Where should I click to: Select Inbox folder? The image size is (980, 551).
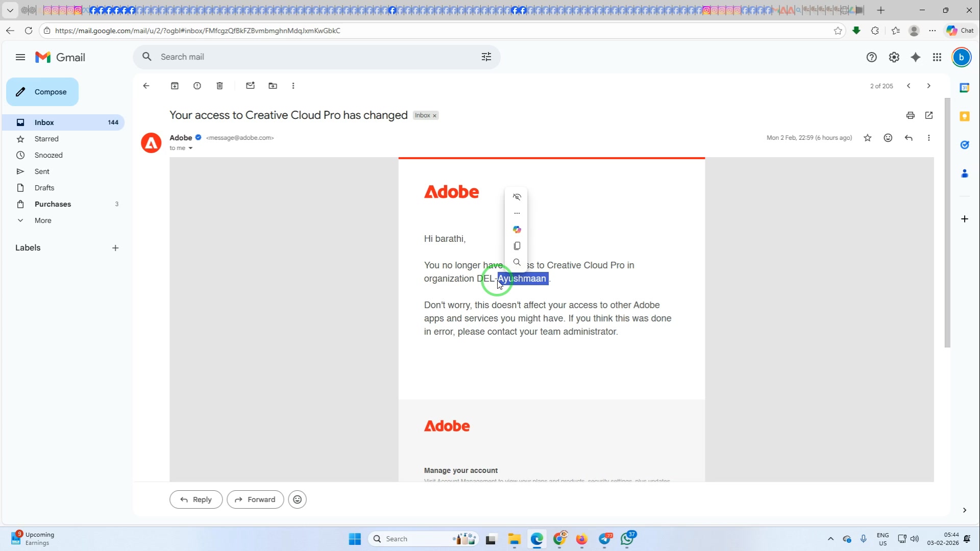pyautogui.click(x=63, y=122)
